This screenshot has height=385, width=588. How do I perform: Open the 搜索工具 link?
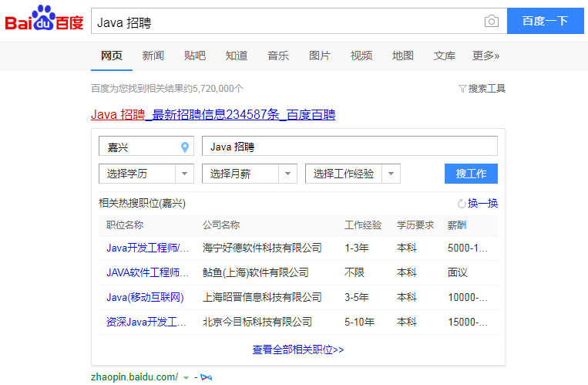point(487,89)
